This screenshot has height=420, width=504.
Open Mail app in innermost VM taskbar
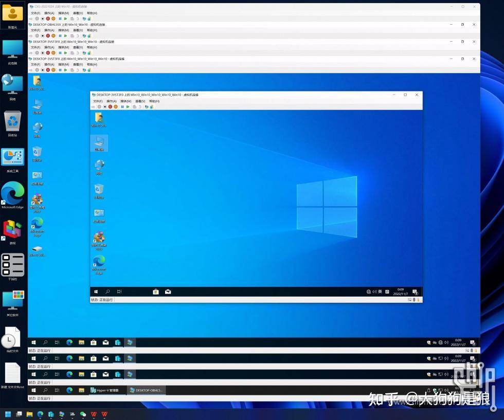point(168,292)
